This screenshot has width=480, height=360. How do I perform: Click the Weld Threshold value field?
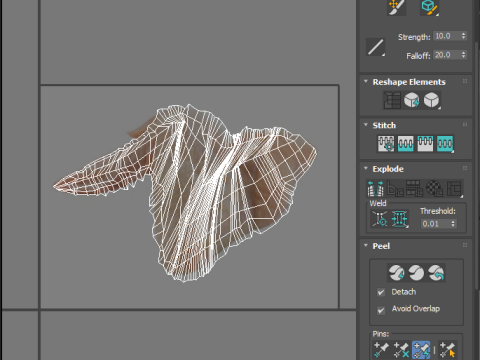pos(435,224)
